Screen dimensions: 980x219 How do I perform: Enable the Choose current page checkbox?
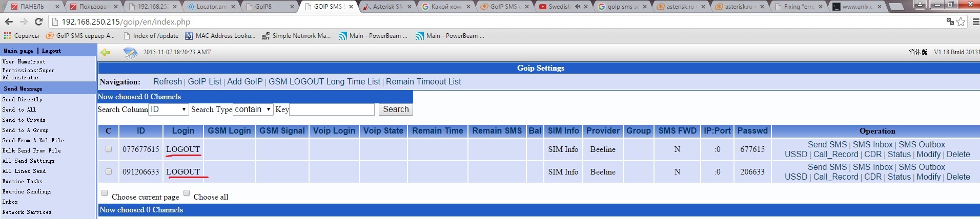105,193
